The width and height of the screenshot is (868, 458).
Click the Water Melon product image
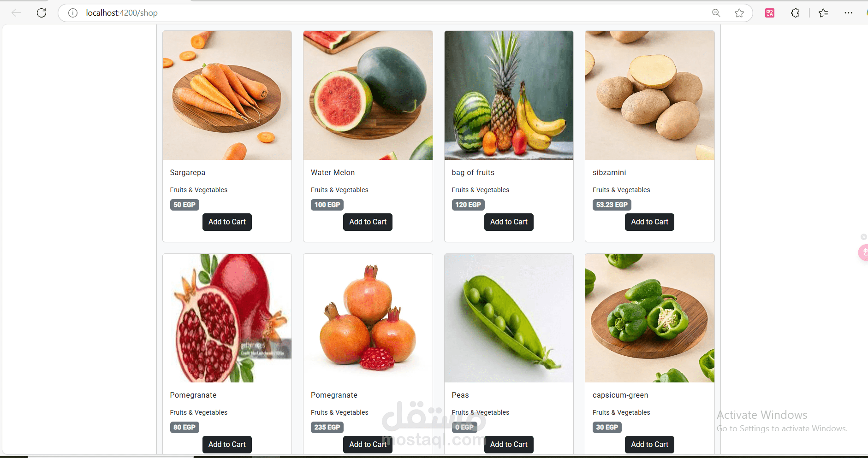(x=368, y=95)
